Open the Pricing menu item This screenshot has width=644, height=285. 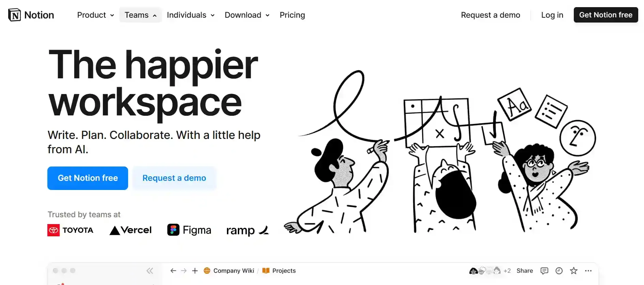[x=292, y=15]
